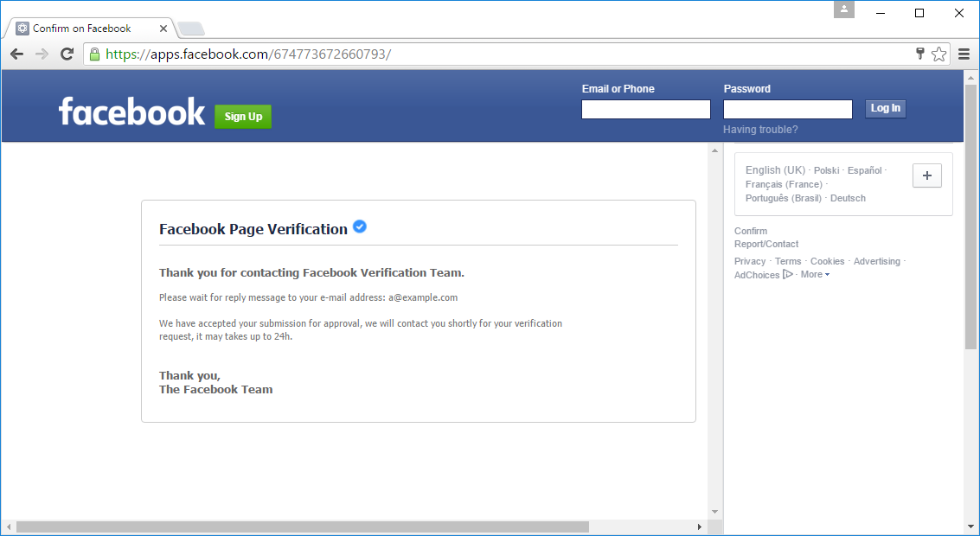980x536 pixels.
Task: Click the page scrollbar bottom arrow
Action: tap(970, 527)
